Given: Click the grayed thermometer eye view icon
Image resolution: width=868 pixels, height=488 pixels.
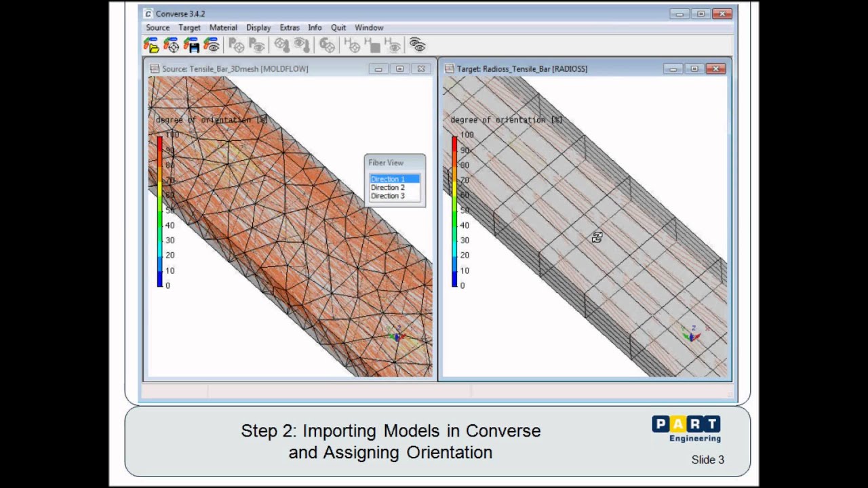Looking at the screenshot, I should pos(302,45).
